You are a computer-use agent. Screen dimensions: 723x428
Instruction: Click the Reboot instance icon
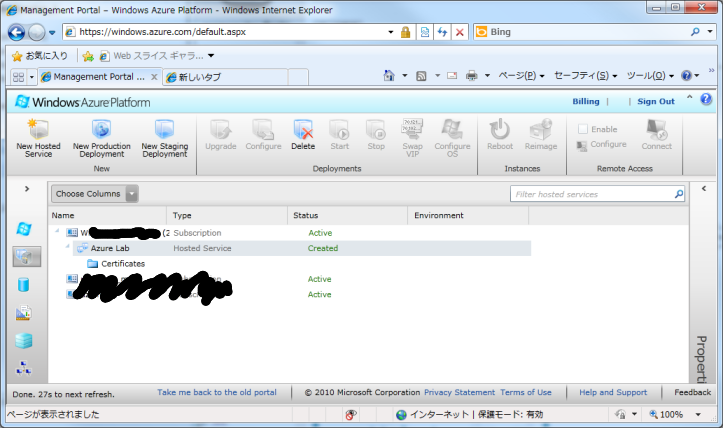coord(500,130)
